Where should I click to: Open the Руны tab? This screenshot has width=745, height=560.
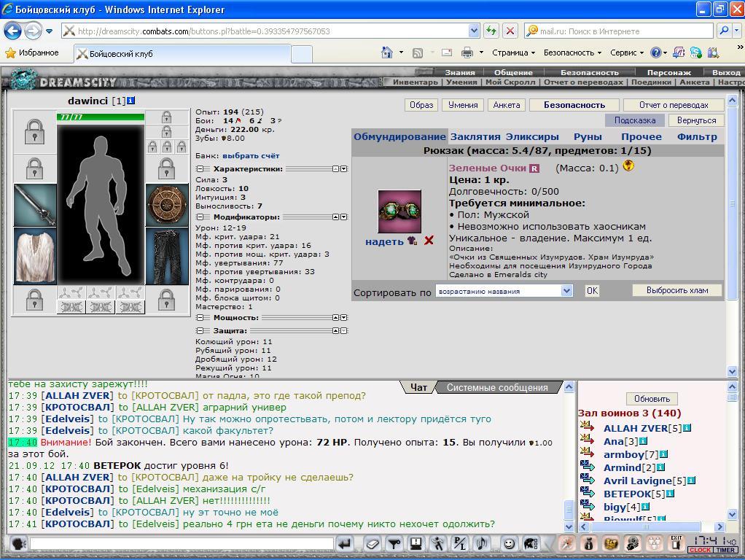[x=588, y=137]
